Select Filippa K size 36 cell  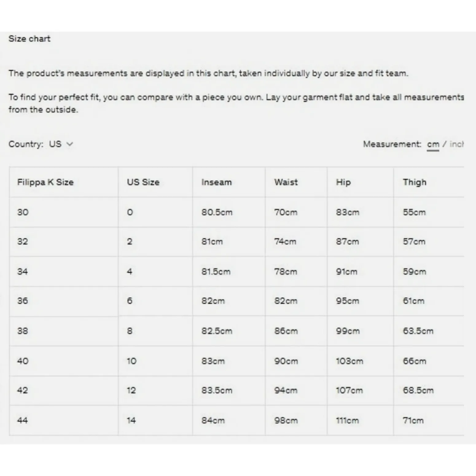(23, 301)
